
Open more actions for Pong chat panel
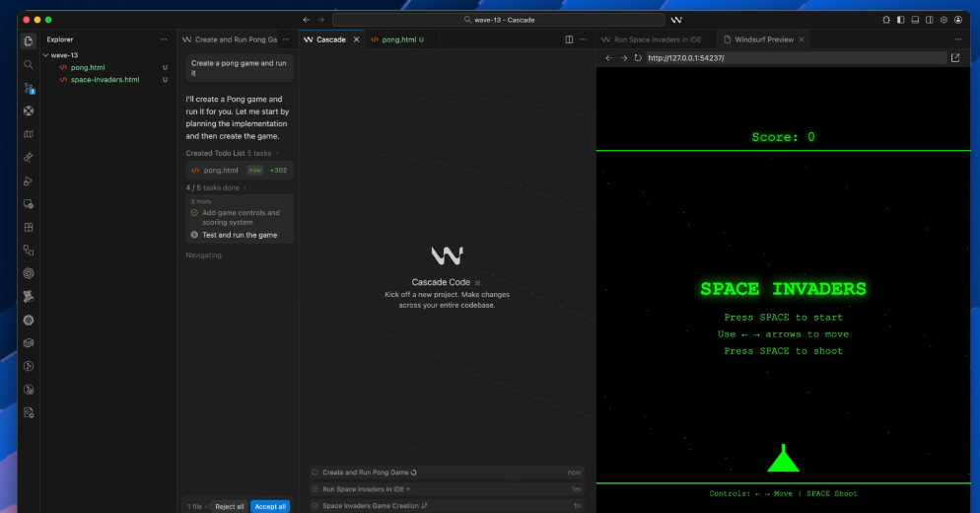[x=286, y=39]
